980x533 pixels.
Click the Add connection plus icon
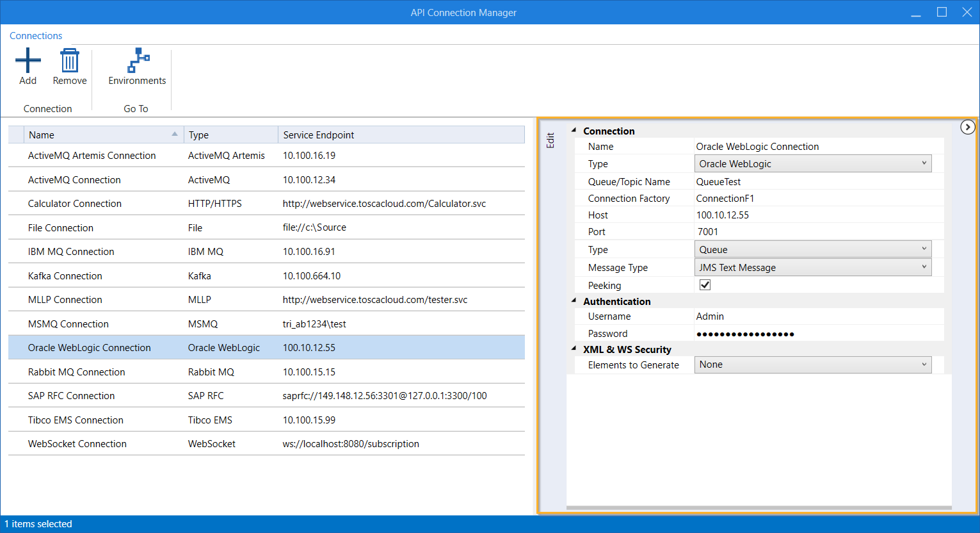pos(28,61)
